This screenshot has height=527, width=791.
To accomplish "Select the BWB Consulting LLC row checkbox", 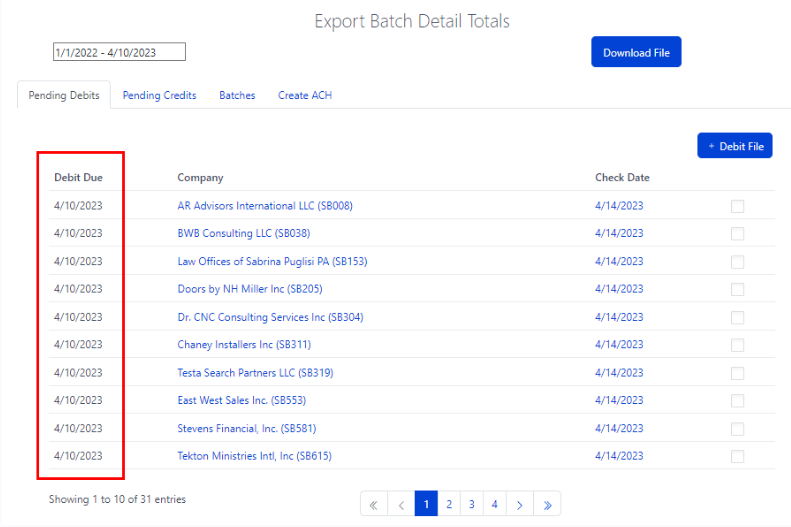I will (x=738, y=234).
